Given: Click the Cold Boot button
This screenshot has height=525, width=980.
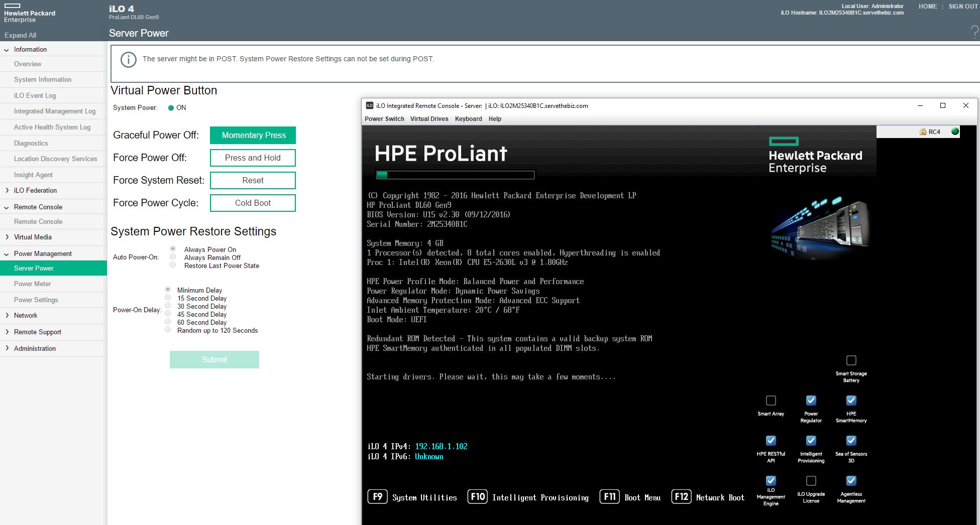Looking at the screenshot, I should point(253,203).
